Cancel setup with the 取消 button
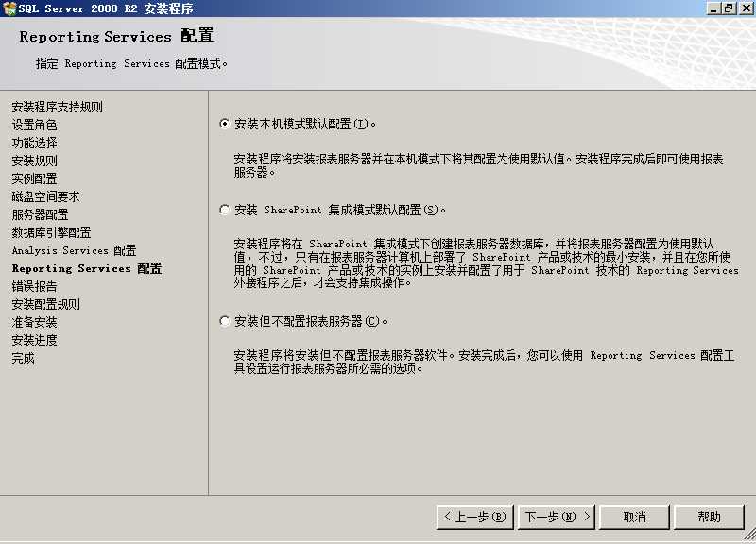The image size is (756, 544). coord(634,517)
